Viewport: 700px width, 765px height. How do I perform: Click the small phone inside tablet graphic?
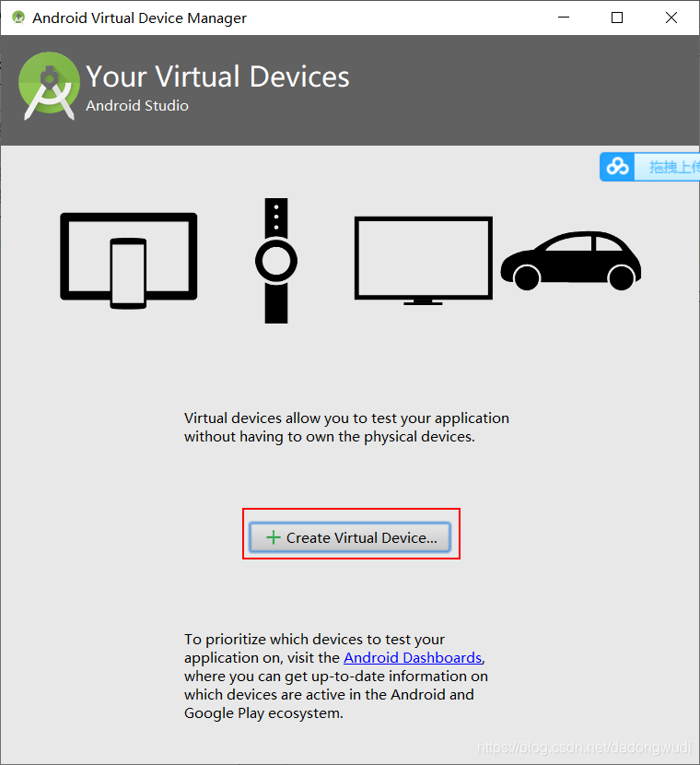pos(128,273)
